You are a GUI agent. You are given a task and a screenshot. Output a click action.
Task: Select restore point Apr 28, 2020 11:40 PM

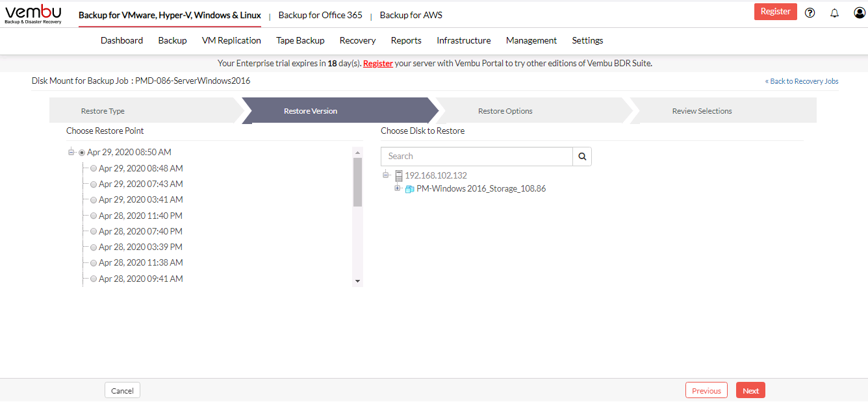coord(94,216)
